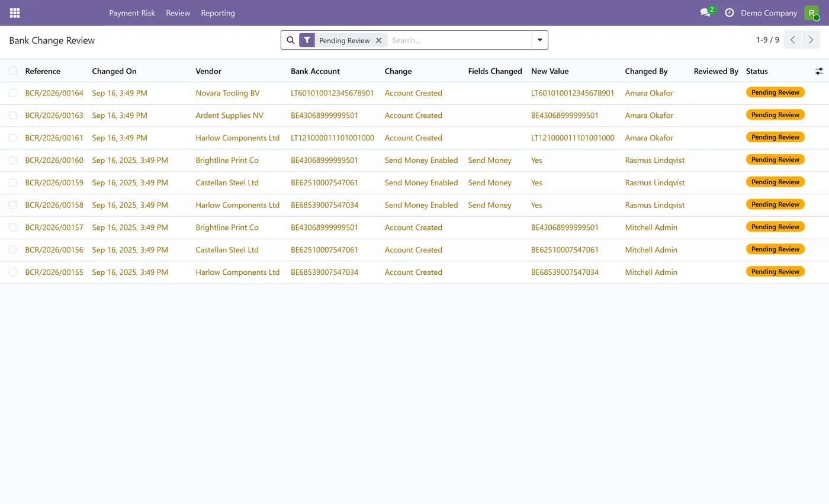Click into the Search input field
The width and height of the screenshot is (829, 504).
[460, 40]
